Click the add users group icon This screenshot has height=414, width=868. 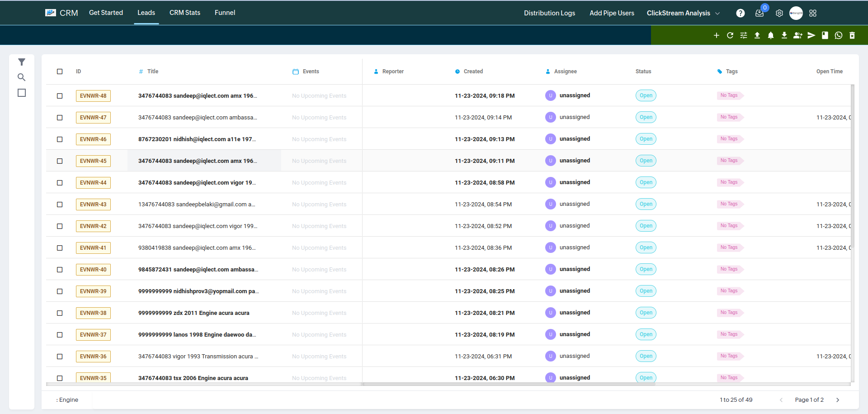click(798, 35)
